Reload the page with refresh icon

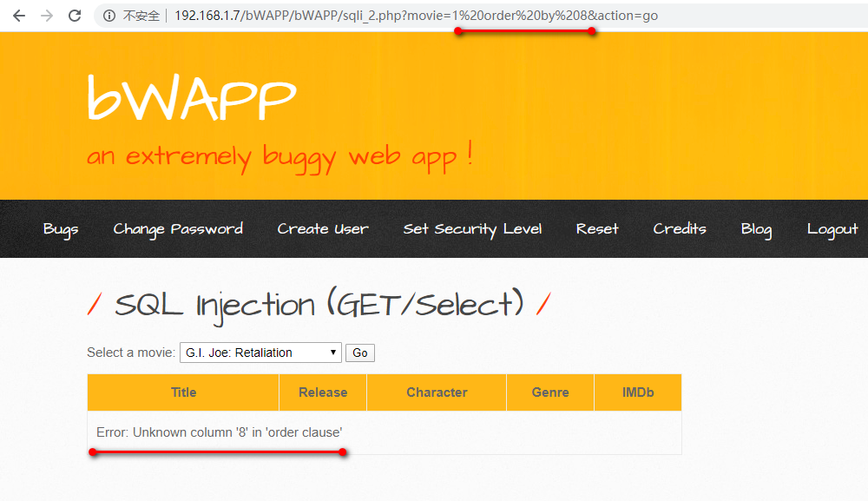click(x=75, y=16)
